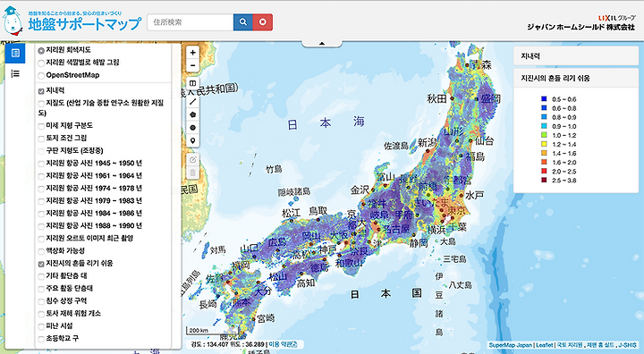644x354 pixels.
Task: Clear the search with red X button
Action: tap(263, 22)
